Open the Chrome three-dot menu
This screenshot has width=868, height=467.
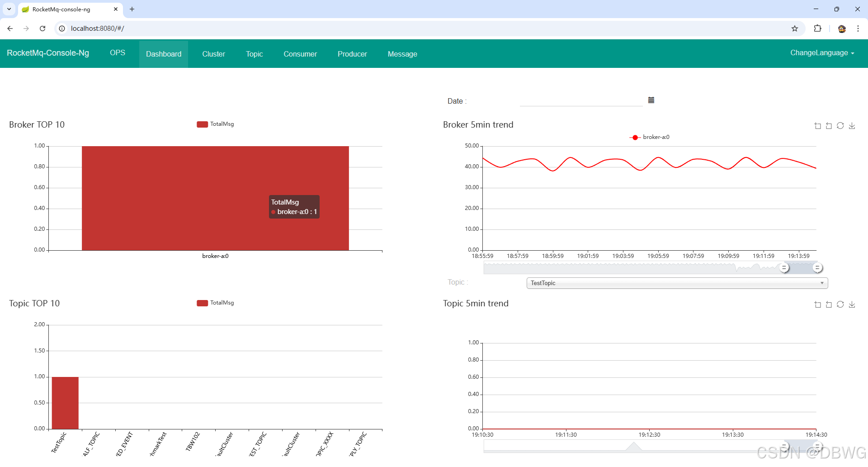click(858, 29)
